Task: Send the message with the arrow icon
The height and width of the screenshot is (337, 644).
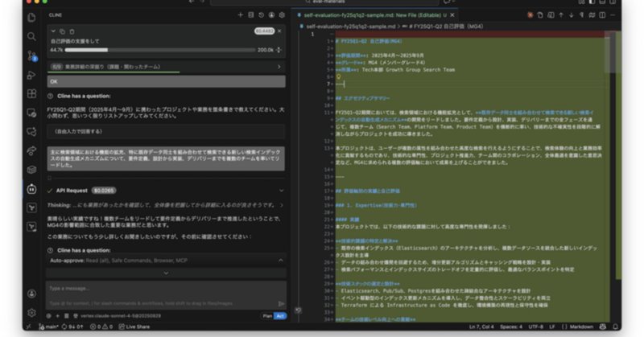Action: click(281, 303)
